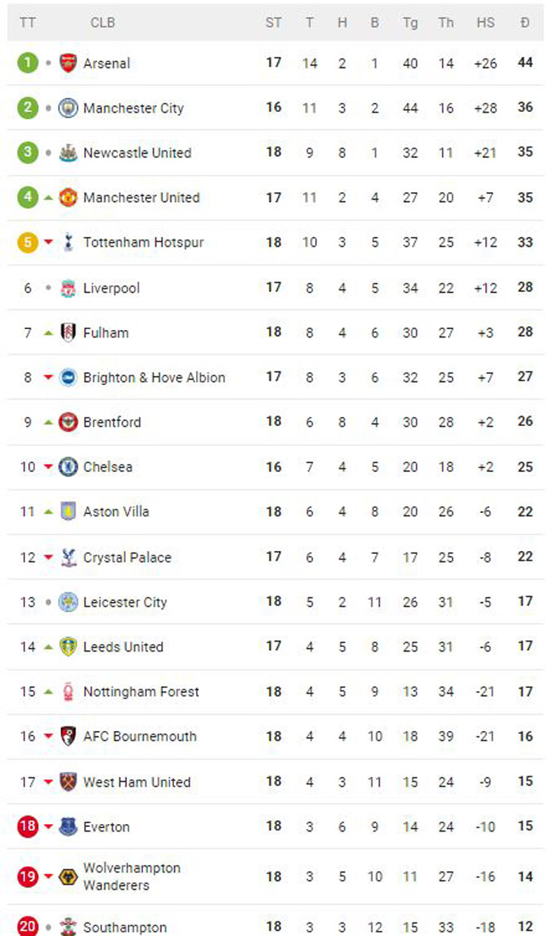Image resolution: width=560 pixels, height=936 pixels.
Task: Open the Nottingham Forest team entry
Action: tap(142, 692)
